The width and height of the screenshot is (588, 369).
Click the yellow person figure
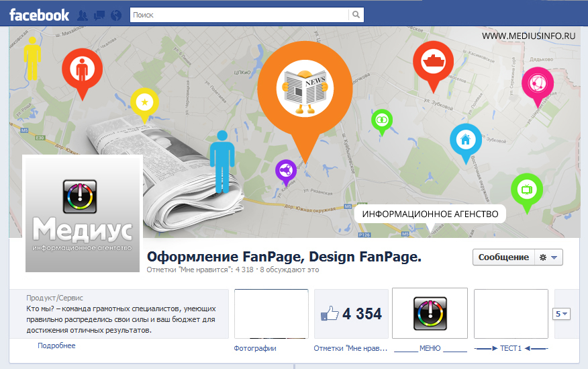pyautogui.click(x=32, y=58)
